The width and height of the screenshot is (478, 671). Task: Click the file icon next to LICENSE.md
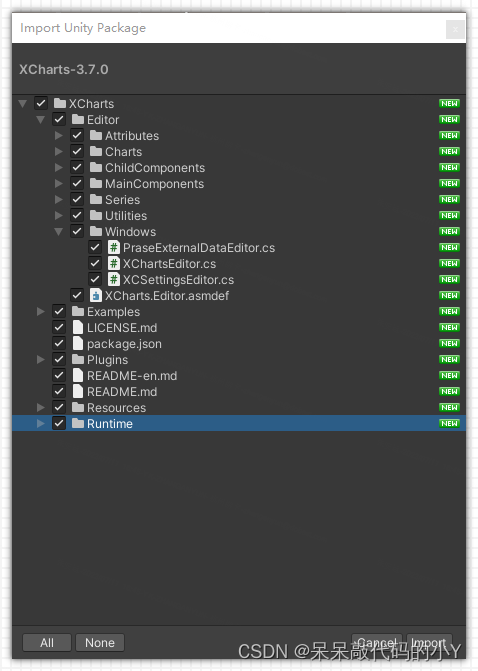point(77,327)
